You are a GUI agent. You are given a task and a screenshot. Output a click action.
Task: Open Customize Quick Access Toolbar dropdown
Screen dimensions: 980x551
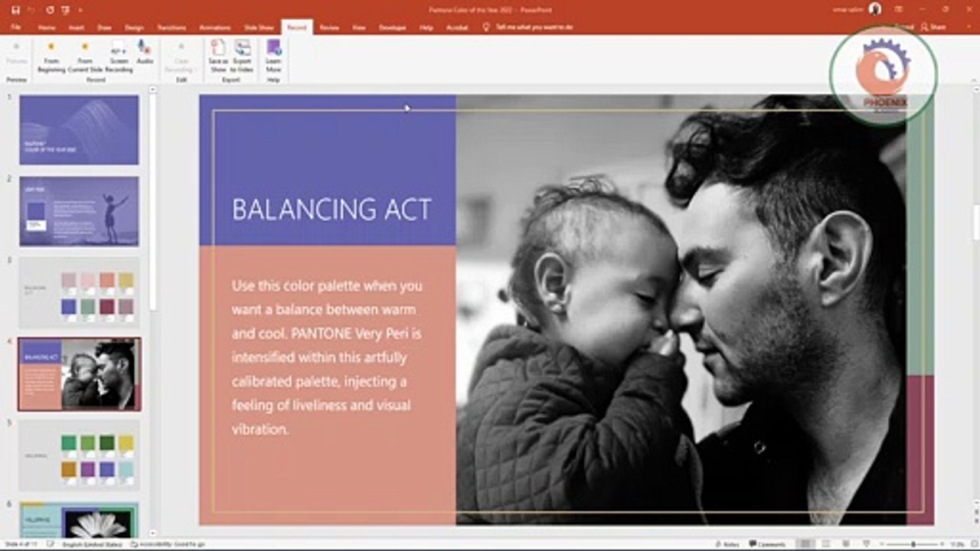pyautogui.click(x=80, y=11)
